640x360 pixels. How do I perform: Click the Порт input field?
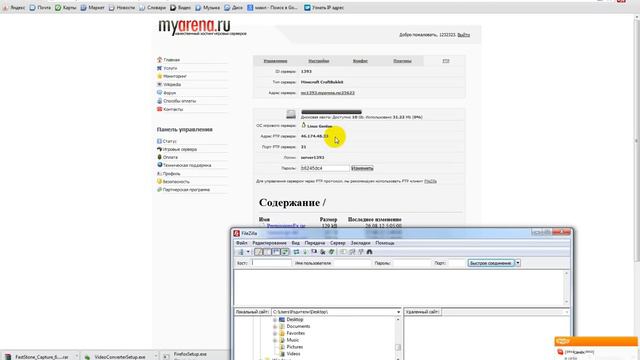pos(457,263)
